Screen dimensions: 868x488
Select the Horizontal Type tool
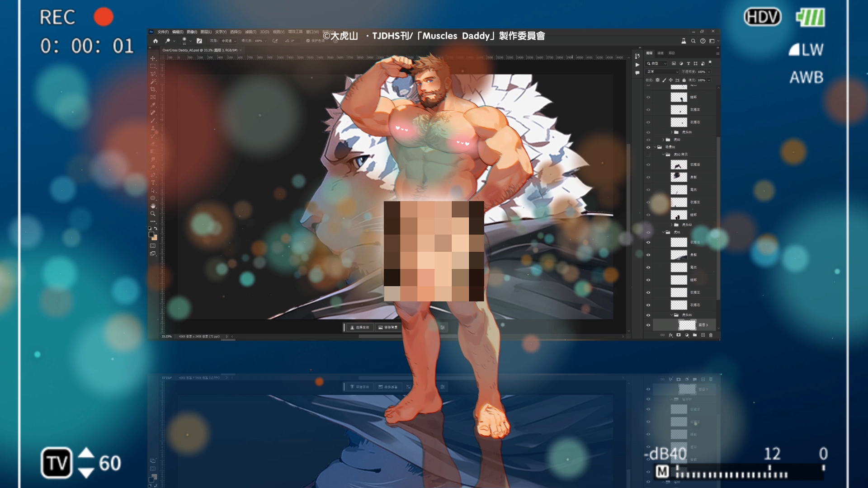pyautogui.click(x=153, y=183)
